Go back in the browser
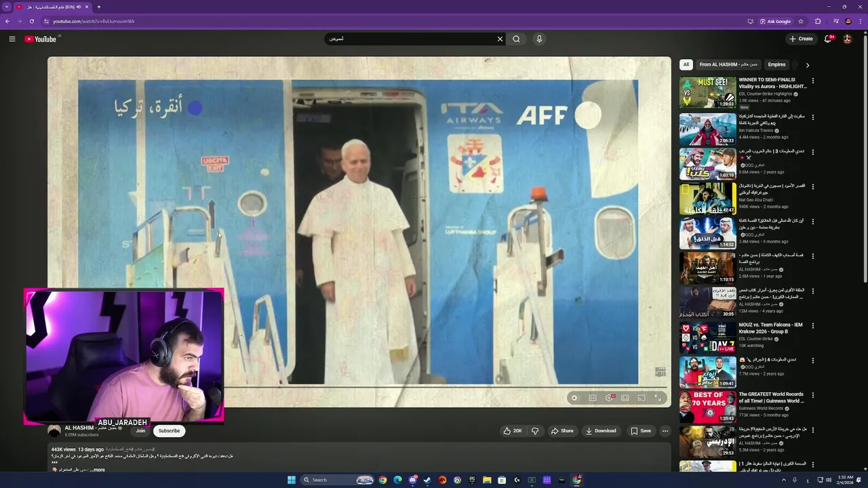The image size is (868, 488). [x=7, y=21]
